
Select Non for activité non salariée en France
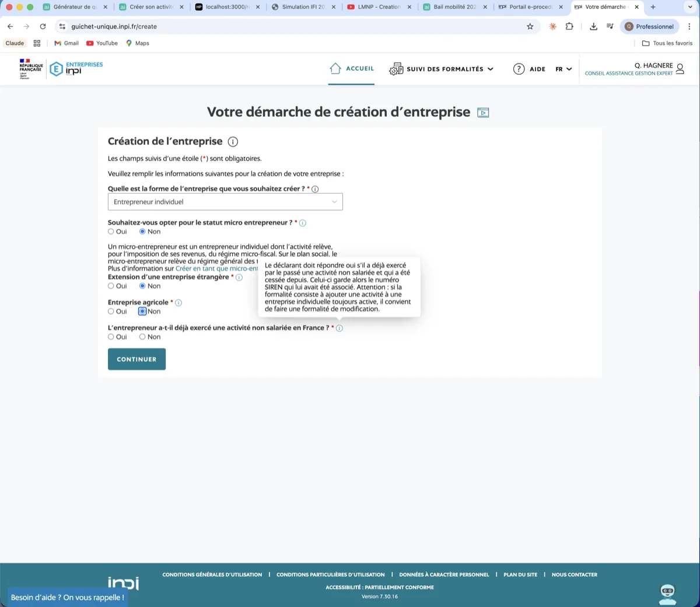pyautogui.click(x=142, y=336)
